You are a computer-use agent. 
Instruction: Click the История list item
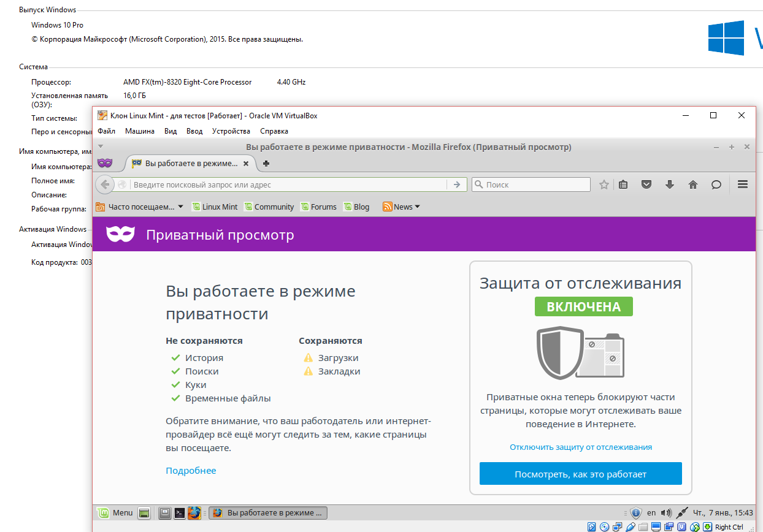pyautogui.click(x=204, y=358)
